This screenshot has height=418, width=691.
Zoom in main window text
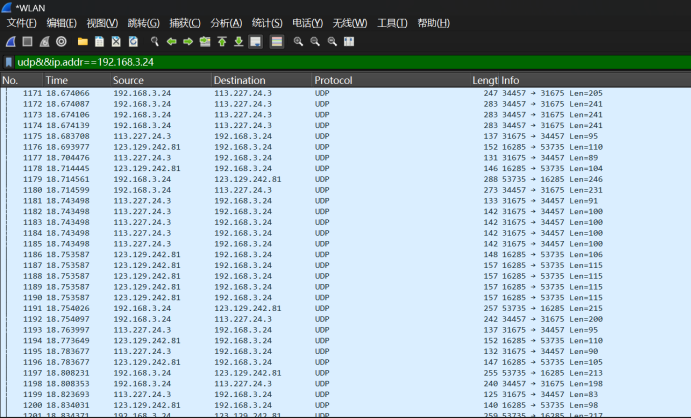coord(298,41)
